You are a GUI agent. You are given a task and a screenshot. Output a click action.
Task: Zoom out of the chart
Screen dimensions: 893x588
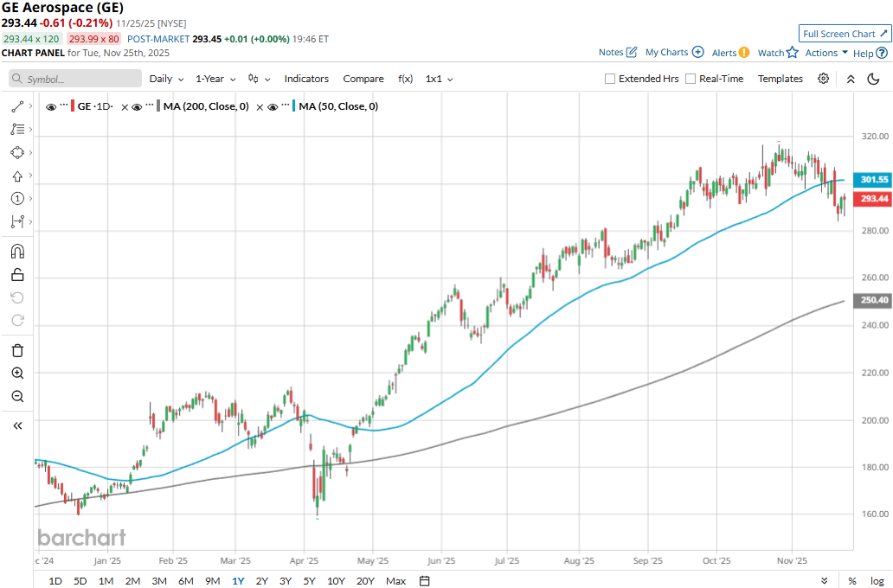pos(17,397)
